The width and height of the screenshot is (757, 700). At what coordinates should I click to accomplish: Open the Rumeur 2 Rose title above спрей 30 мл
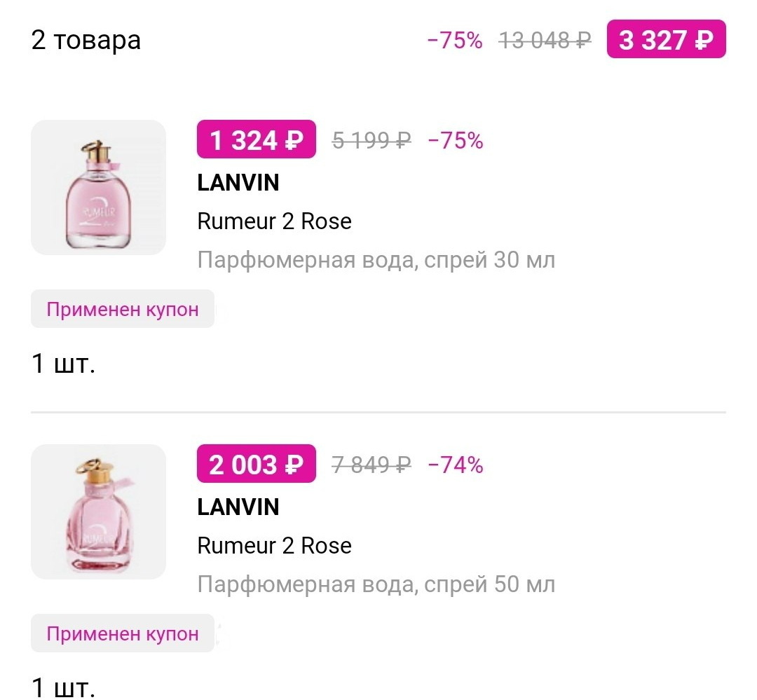point(273,221)
